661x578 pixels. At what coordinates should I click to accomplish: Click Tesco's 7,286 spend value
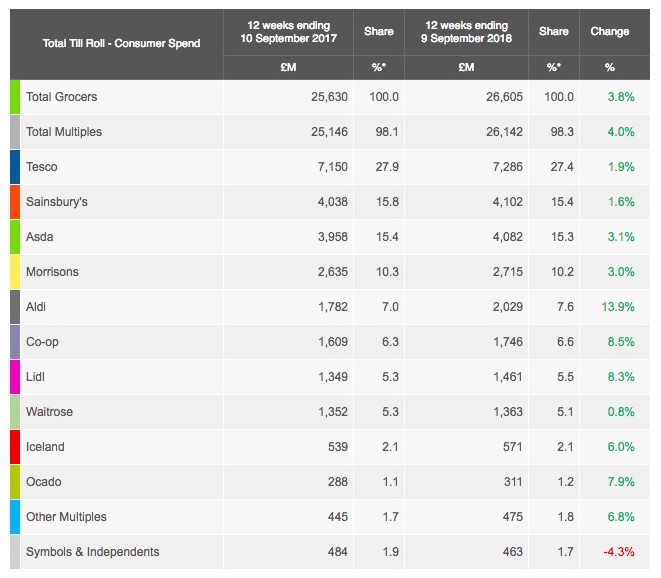pos(508,167)
